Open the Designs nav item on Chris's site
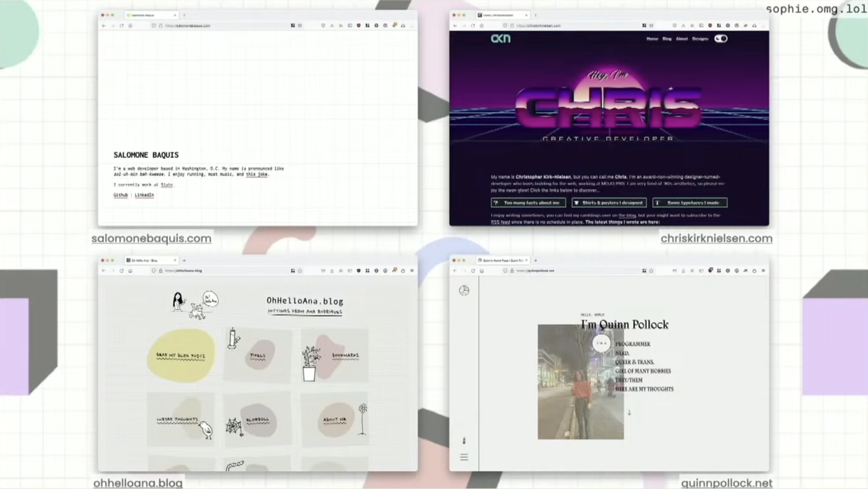The image size is (868, 489). tap(700, 39)
